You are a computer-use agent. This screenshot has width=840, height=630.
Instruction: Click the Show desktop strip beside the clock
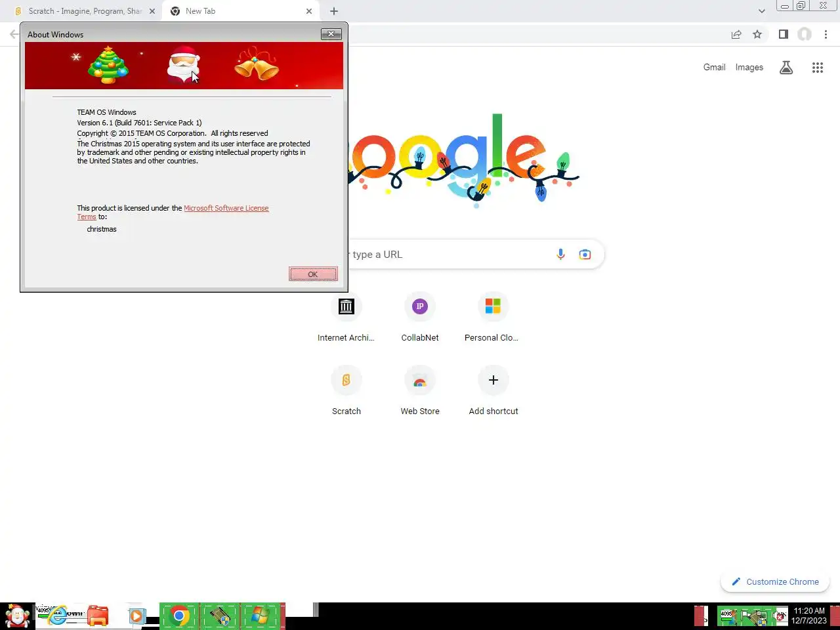(835, 616)
